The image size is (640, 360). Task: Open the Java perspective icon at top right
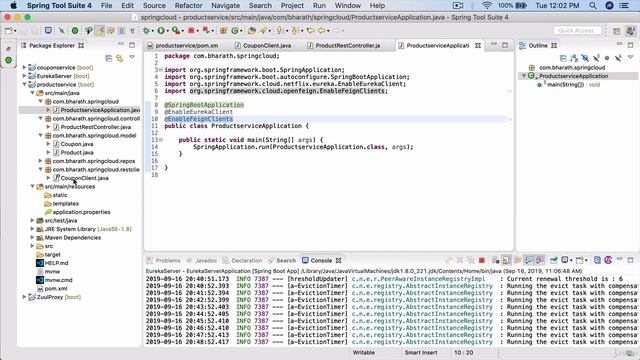pos(631,31)
